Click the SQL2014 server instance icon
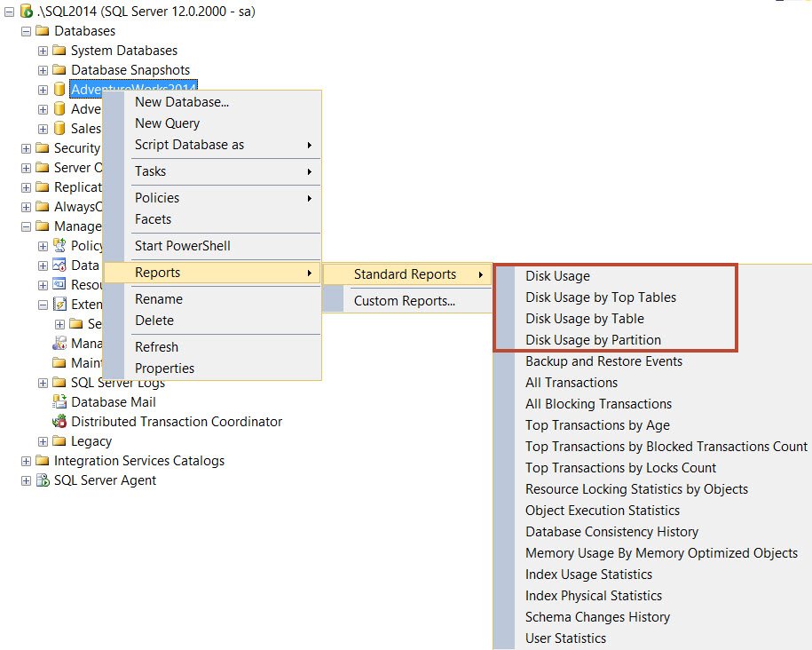This screenshot has width=812, height=650. tap(27, 11)
